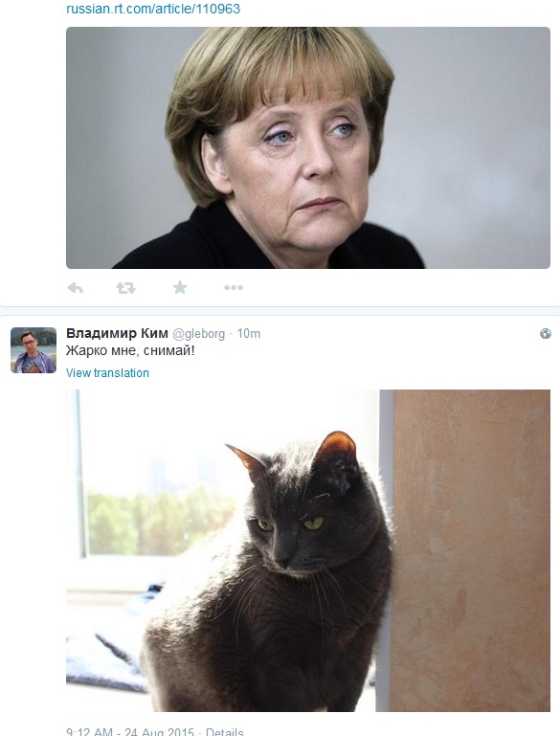Favorite the first tweet using the star icon
The height and width of the screenshot is (736, 560).
click(x=180, y=287)
